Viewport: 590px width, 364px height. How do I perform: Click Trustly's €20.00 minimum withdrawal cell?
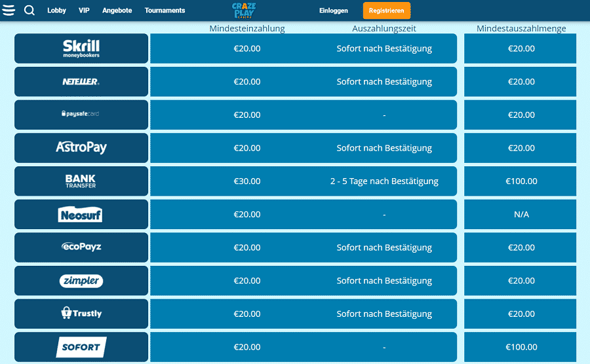(520, 314)
